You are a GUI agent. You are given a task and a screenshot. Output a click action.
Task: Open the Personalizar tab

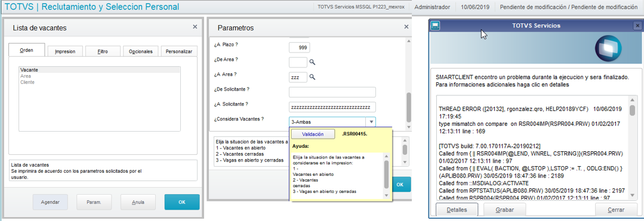178,52
